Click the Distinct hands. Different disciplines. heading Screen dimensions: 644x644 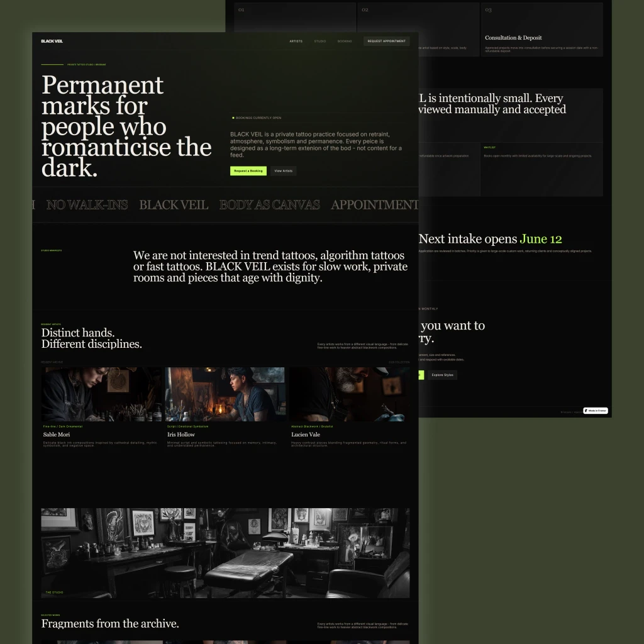coord(92,338)
